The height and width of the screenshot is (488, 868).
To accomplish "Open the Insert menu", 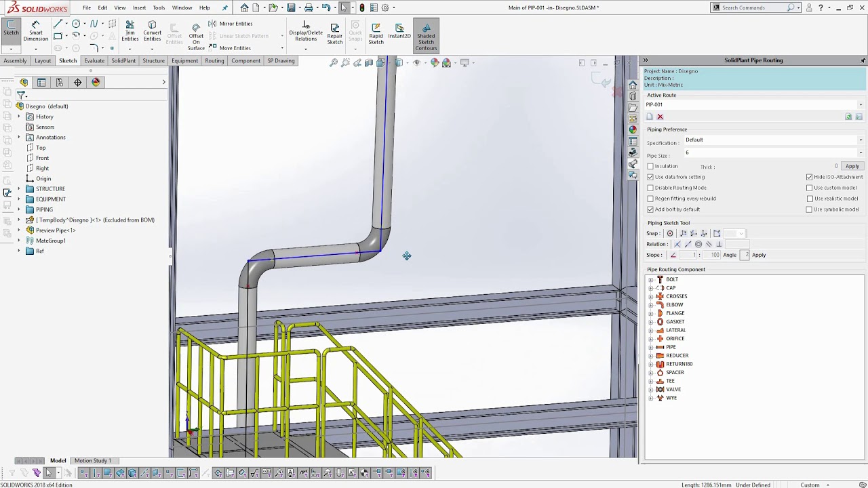I will (139, 7).
